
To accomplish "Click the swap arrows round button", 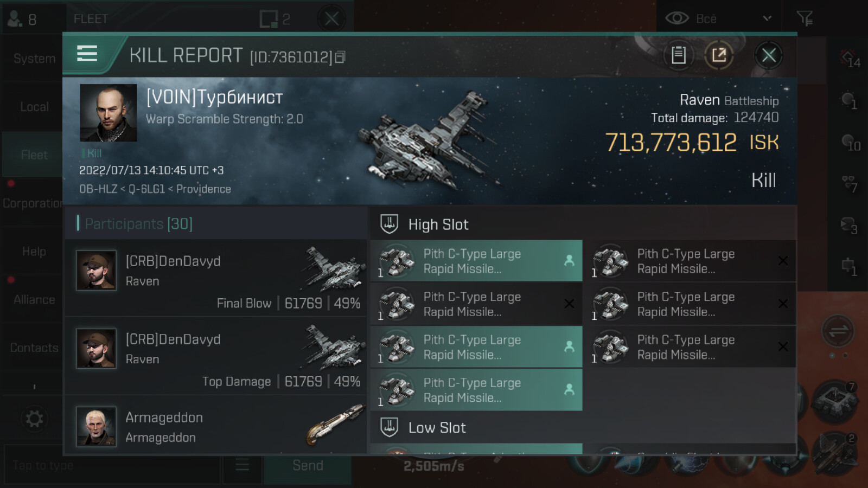I will [x=838, y=331].
